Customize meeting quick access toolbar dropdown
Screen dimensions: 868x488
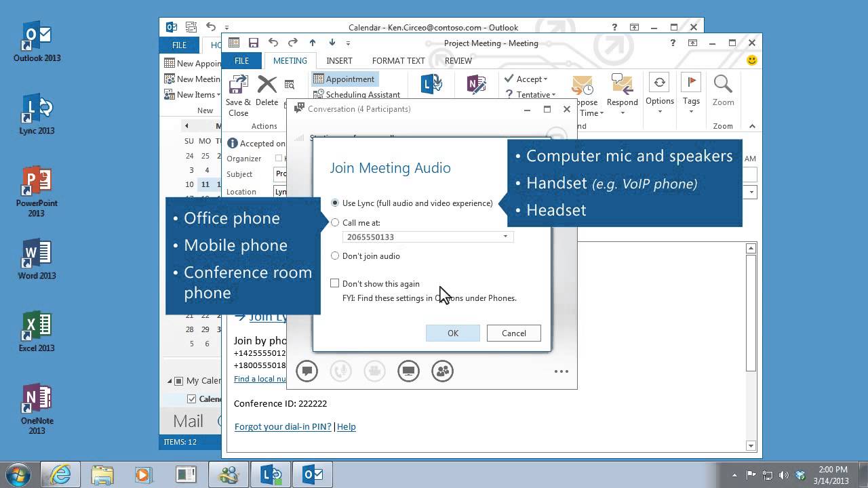coord(348,43)
